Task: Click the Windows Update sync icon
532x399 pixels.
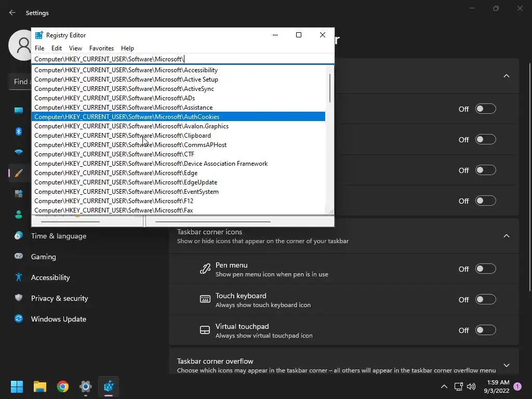Action: 19,318
